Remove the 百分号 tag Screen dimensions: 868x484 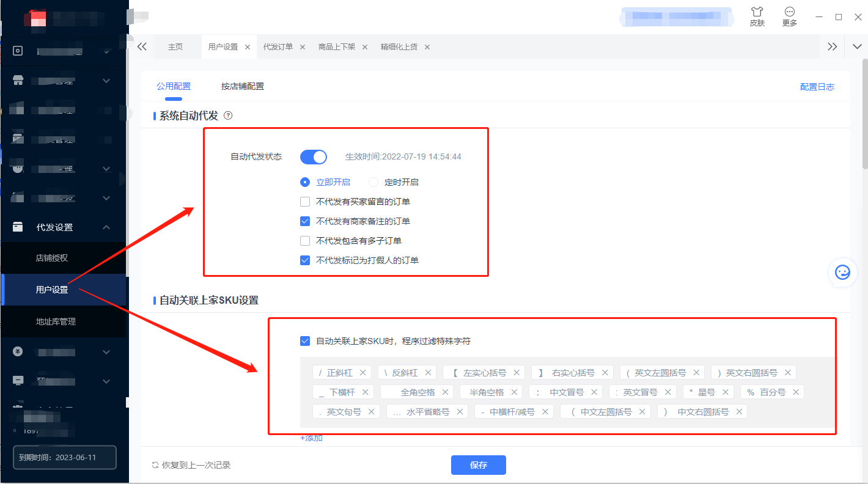(x=795, y=392)
